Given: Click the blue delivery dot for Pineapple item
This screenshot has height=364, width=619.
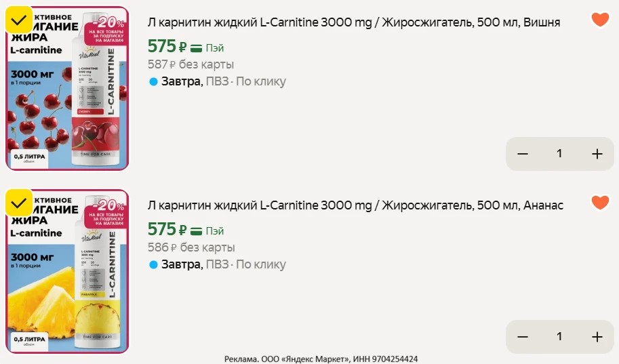Looking at the screenshot, I should 153,265.
